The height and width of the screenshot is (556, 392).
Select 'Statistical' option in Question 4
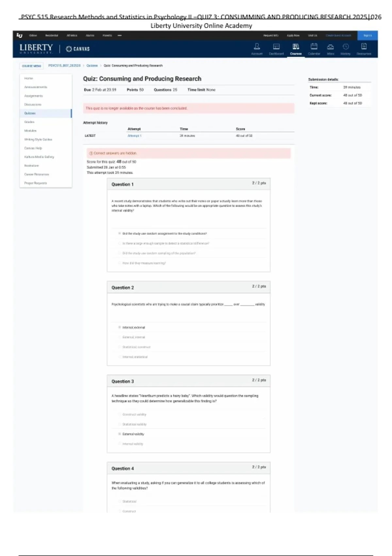120,501
